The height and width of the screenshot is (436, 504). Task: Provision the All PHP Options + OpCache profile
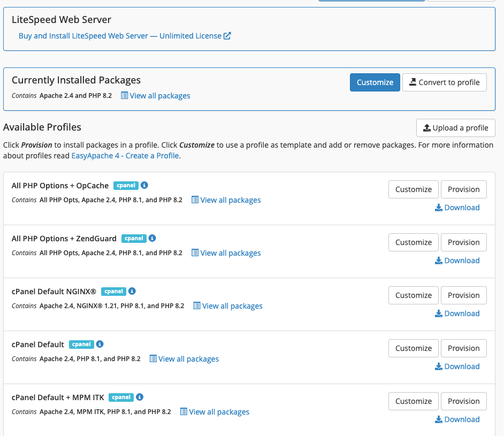463,189
